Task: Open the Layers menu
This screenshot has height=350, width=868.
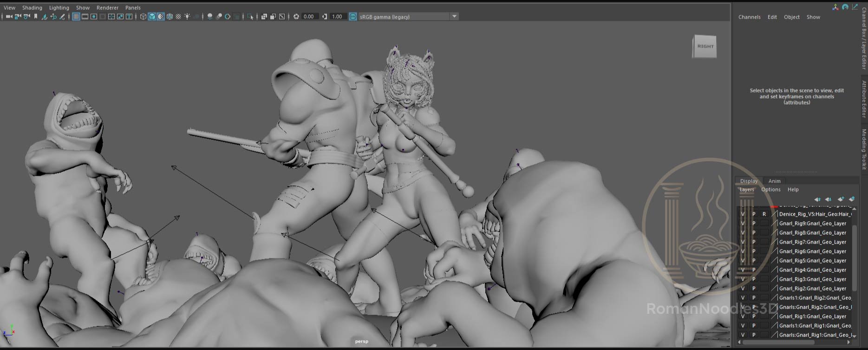Action: point(746,189)
